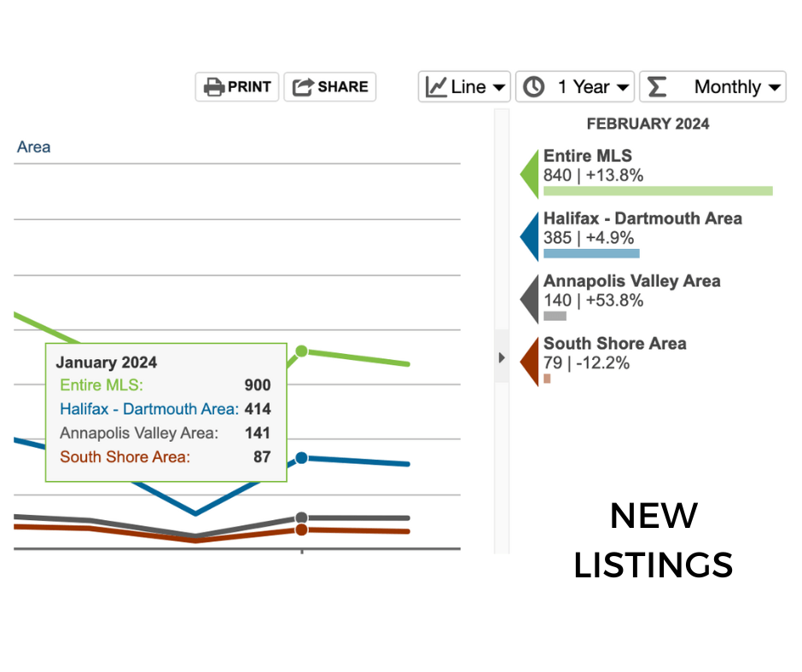
Task: Click the South Shore Area 87 tooltip row
Action: [x=166, y=457]
